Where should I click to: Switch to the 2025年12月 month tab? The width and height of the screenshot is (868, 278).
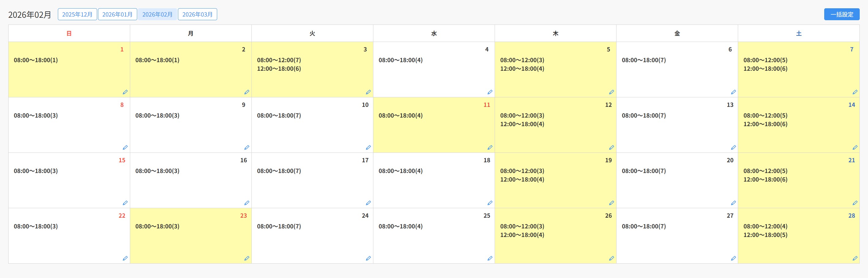coord(77,14)
